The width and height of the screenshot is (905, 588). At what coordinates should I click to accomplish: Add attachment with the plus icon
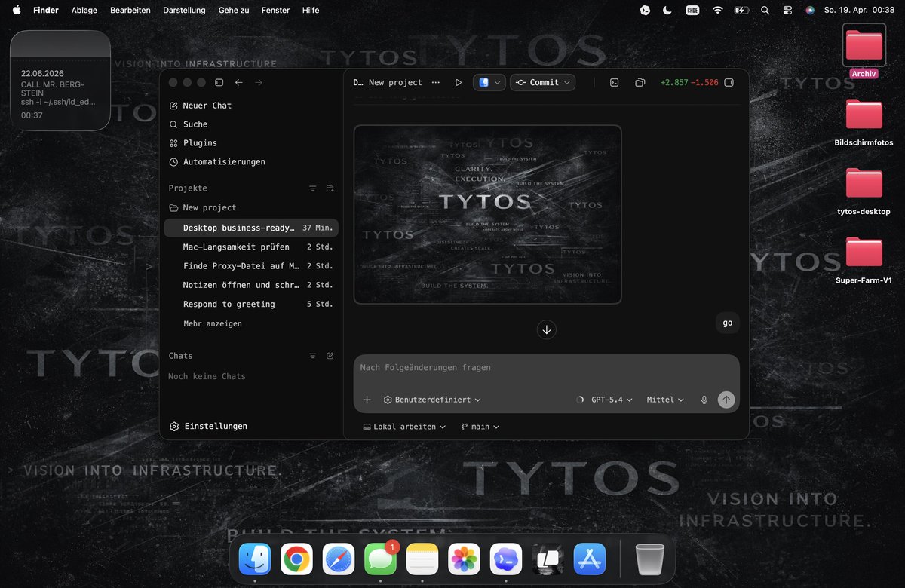(x=367, y=400)
